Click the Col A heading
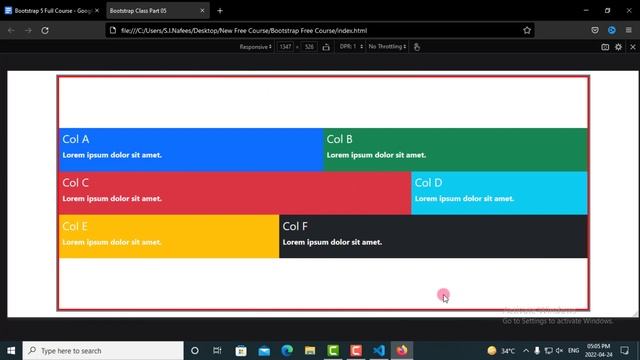 [x=76, y=139]
